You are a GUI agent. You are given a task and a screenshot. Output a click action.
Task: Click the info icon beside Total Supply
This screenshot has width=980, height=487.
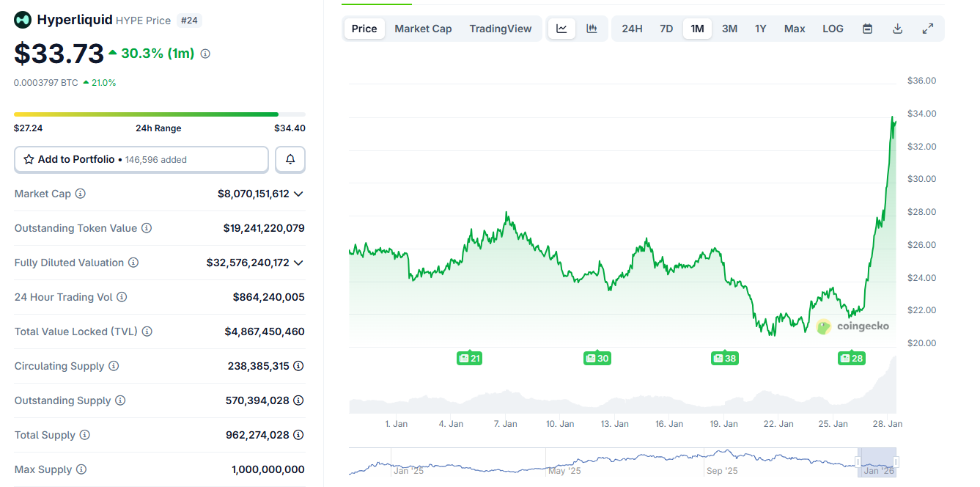[84, 435]
